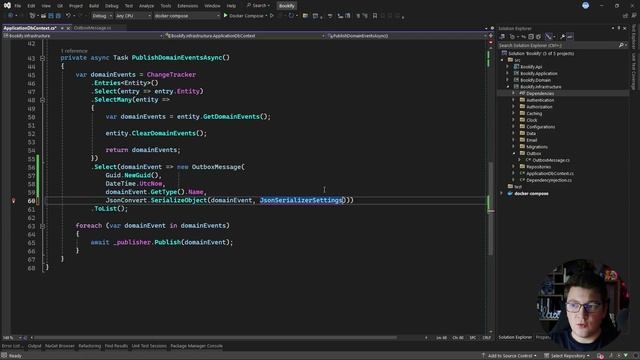Viewport: 640px width, 360px height.
Task: Click the Start Without Debugging icon
Action: coord(272,16)
